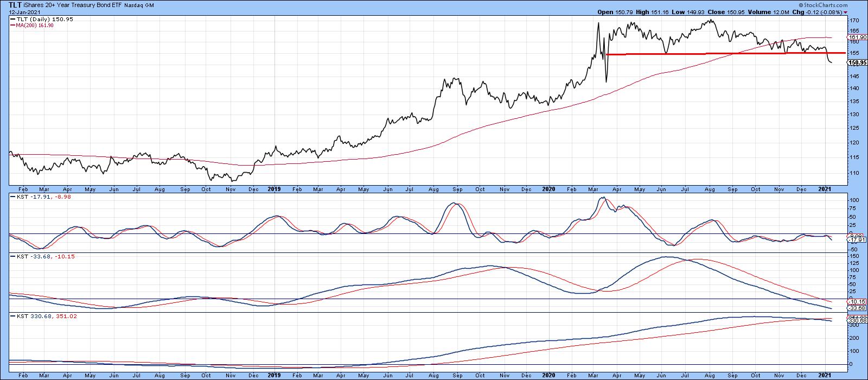
Task: Click the thick red horizontal support line
Action: pyautogui.click(x=705, y=53)
